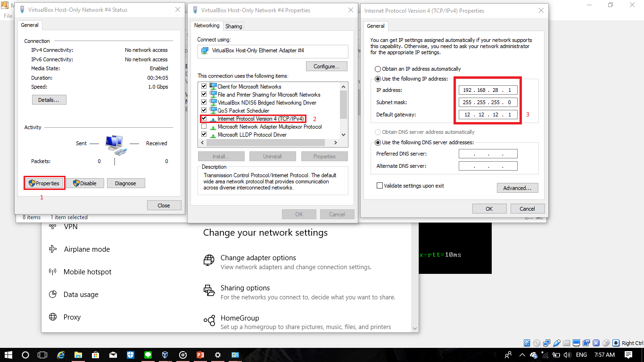This screenshot has width=644, height=362.
Task: Launch Internet Explorer from taskbar
Action: [61, 355]
